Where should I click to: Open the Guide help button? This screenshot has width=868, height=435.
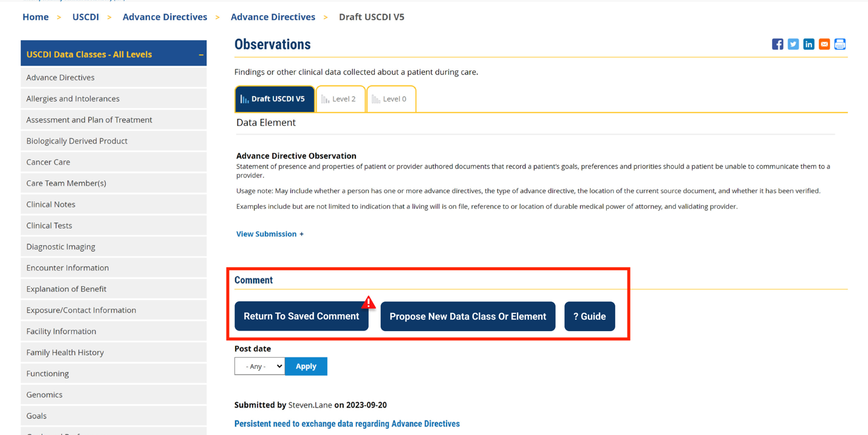pyautogui.click(x=589, y=317)
